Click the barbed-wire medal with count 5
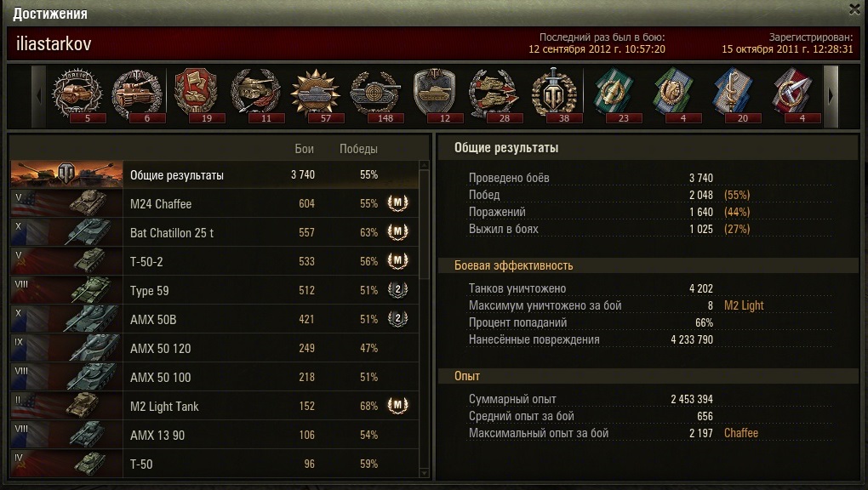Viewport: 868px width, 490px height. pos(77,95)
